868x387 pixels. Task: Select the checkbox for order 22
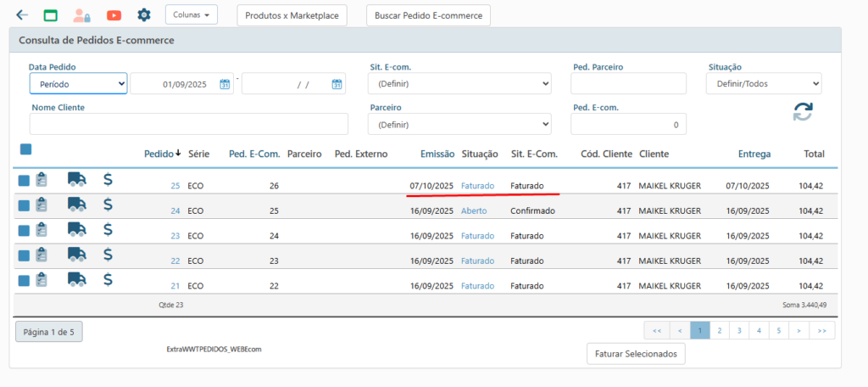(24, 255)
